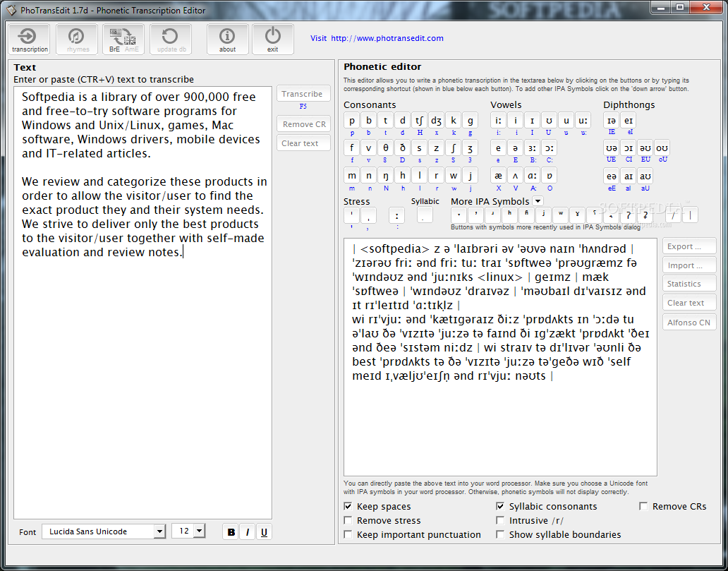Insert the ɜː vowel symbol
The image size is (728, 571).
(x=532, y=148)
